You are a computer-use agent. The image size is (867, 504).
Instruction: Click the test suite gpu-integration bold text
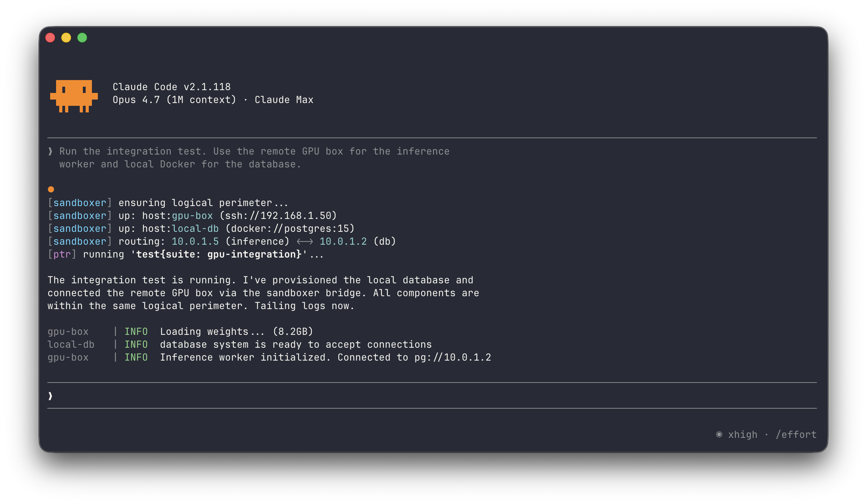click(x=219, y=254)
